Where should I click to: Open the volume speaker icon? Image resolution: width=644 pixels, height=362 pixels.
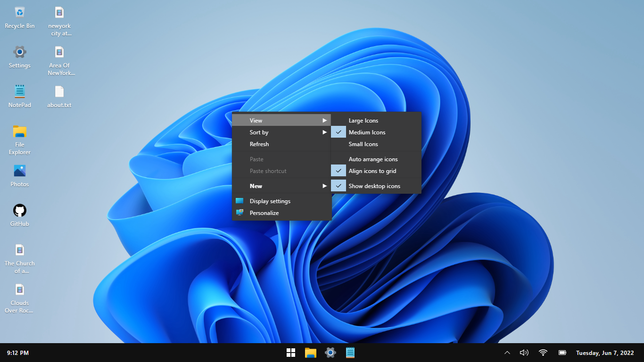point(524,353)
